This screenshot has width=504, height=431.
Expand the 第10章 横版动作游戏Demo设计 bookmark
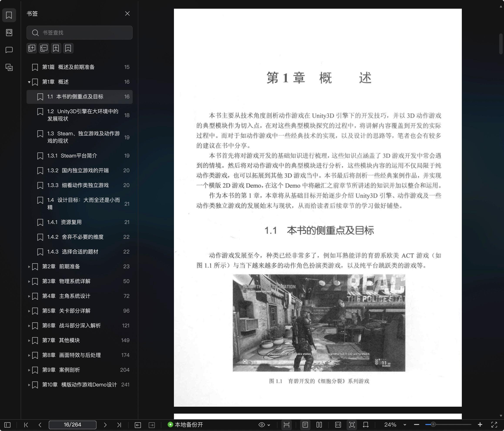pos(29,385)
